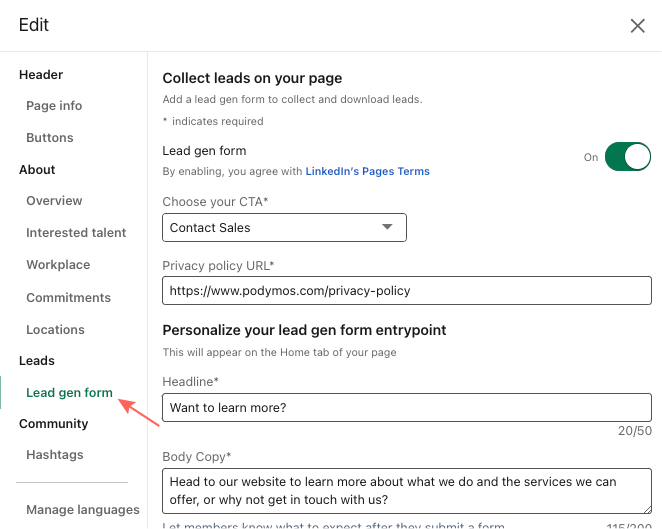Select Locations in the sidebar
The width and height of the screenshot is (662, 529).
[x=55, y=330]
